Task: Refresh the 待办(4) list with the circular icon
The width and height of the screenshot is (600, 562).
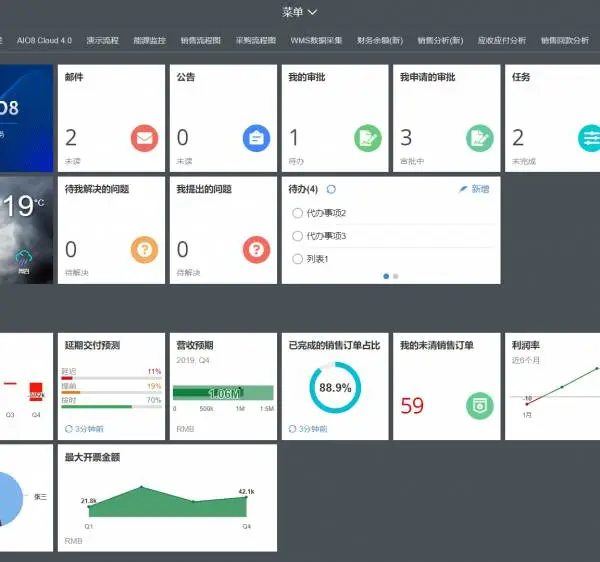Action: [331, 189]
